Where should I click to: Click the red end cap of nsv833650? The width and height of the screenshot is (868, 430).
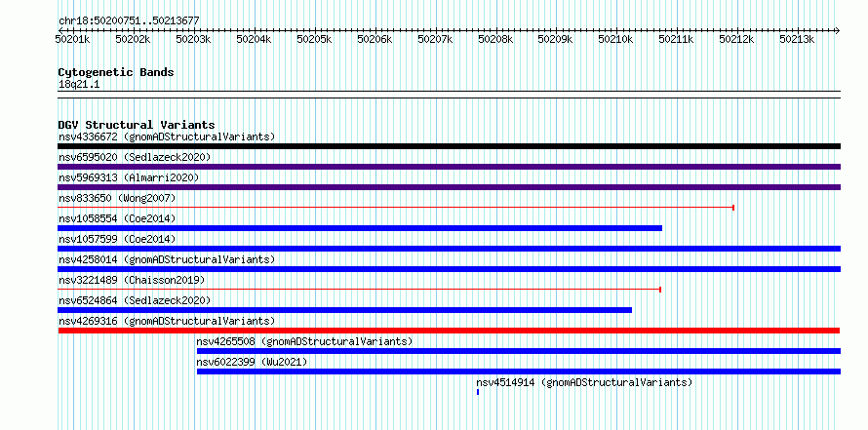(733, 208)
